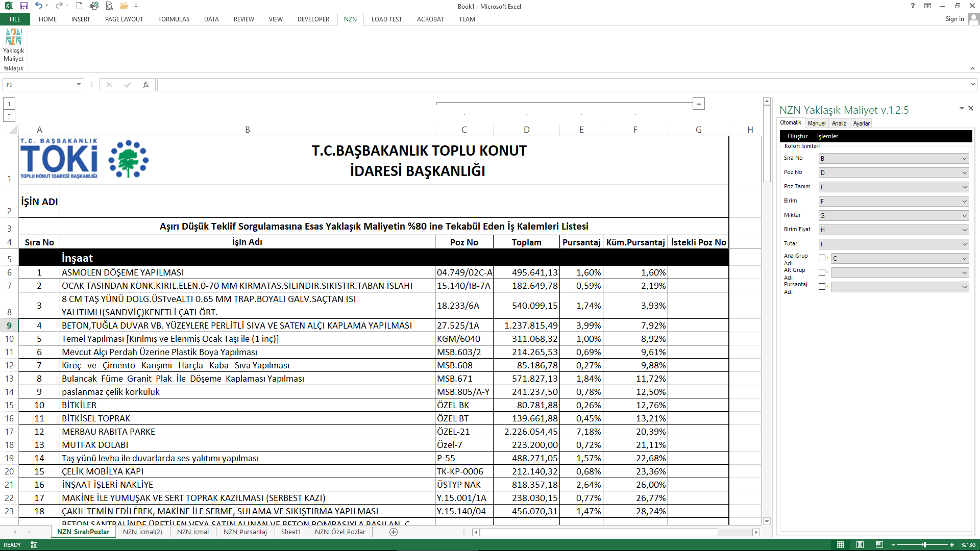Screen dimensions: 980x551
Task: Expand the Birim Fiyat dropdown
Action: coord(964,230)
